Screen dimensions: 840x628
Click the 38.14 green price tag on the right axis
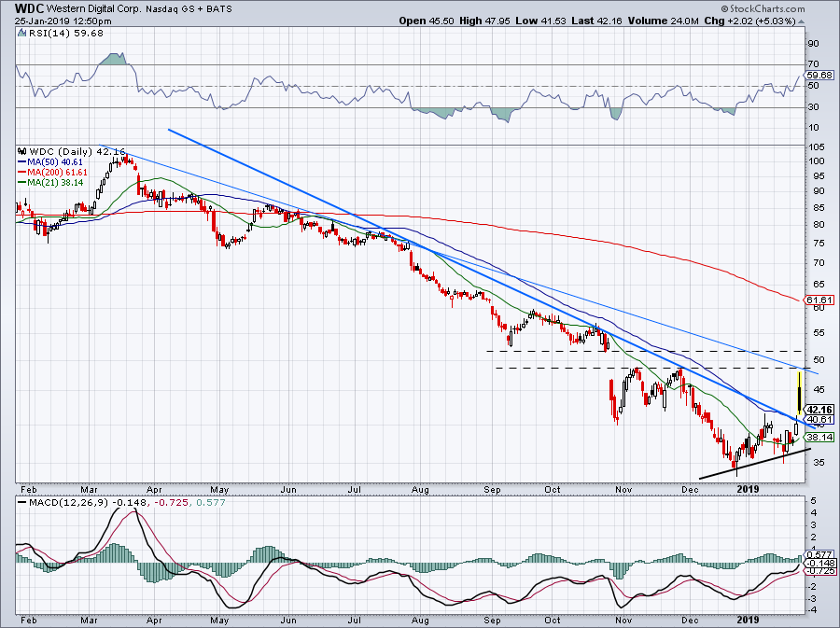(820, 437)
